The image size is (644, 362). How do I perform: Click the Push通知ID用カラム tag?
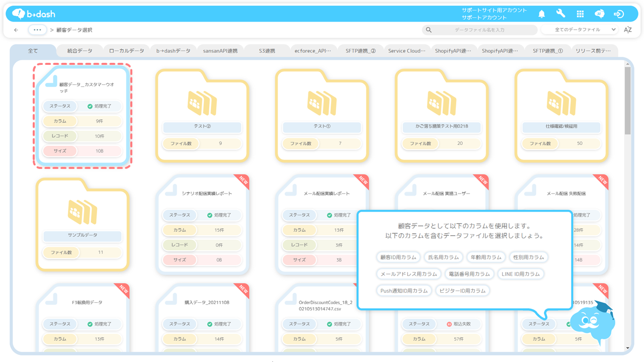pos(404,291)
